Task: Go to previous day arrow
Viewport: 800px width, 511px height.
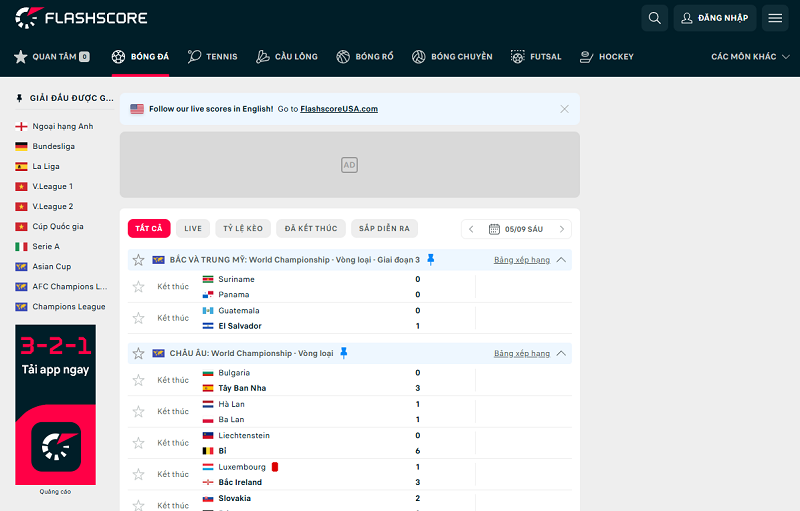Action: click(471, 229)
